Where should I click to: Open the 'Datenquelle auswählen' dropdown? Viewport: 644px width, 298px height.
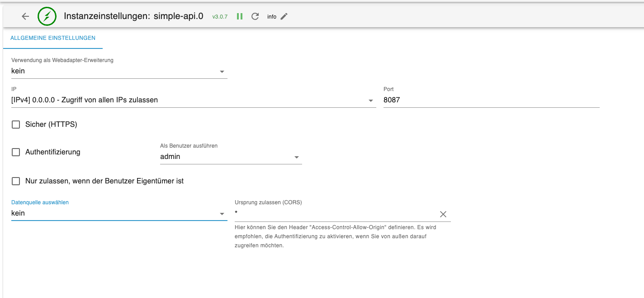118,213
